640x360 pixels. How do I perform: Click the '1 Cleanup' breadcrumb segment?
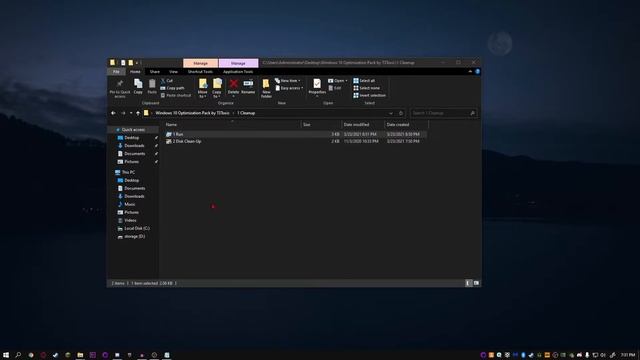[x=246, y=113]
